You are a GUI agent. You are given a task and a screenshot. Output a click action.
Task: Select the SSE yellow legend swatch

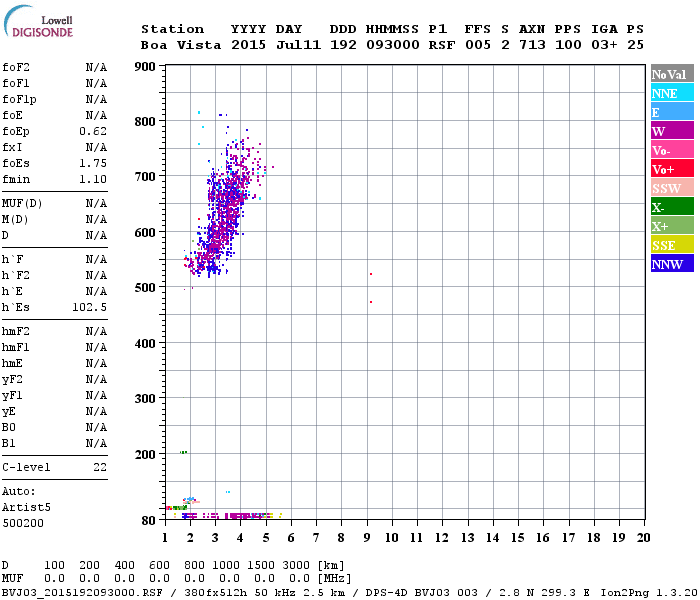[x=672, y=245]
